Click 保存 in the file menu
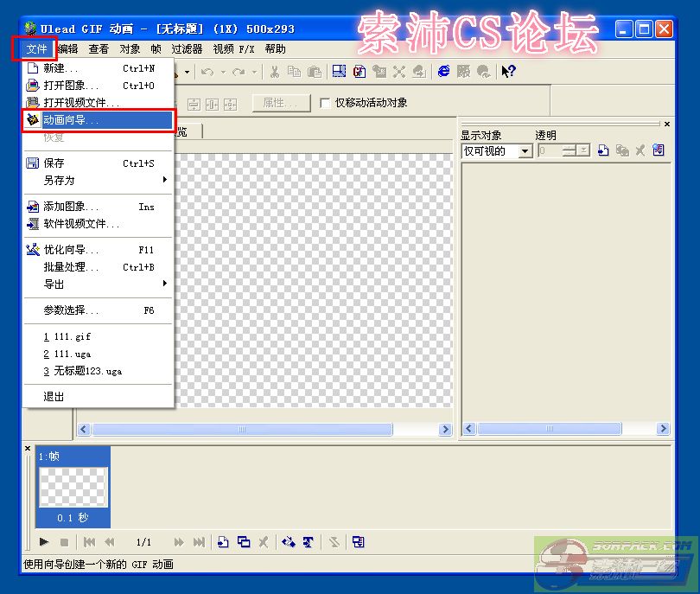The height and width of the screenshot is (594, 700). point(99,163)
